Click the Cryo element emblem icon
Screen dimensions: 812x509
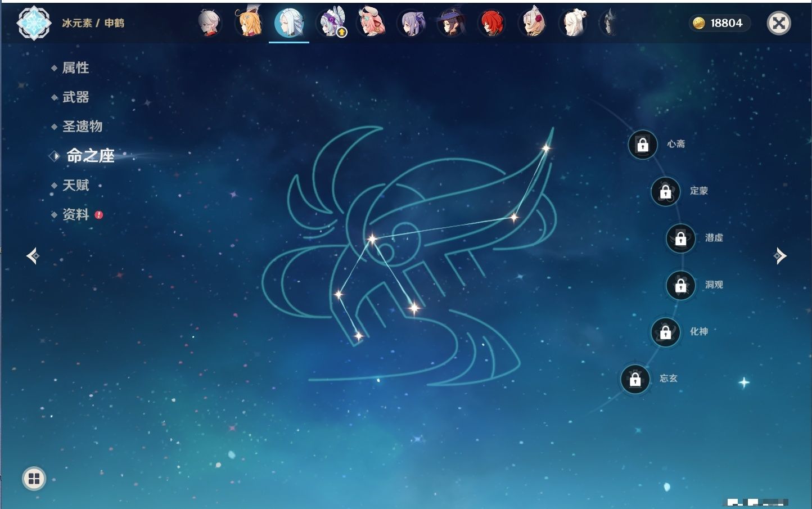pos(34,23)
